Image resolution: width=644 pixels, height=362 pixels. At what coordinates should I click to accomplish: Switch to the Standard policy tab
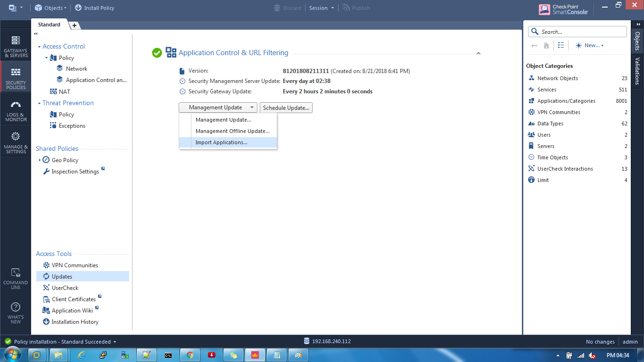pos(49,25)
